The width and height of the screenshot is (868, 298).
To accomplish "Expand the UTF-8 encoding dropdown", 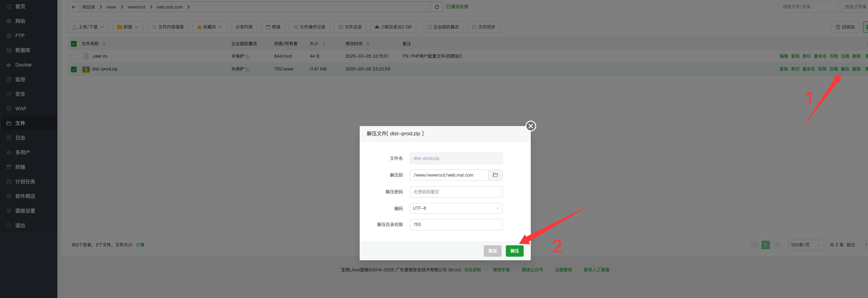I will point(456,208).
